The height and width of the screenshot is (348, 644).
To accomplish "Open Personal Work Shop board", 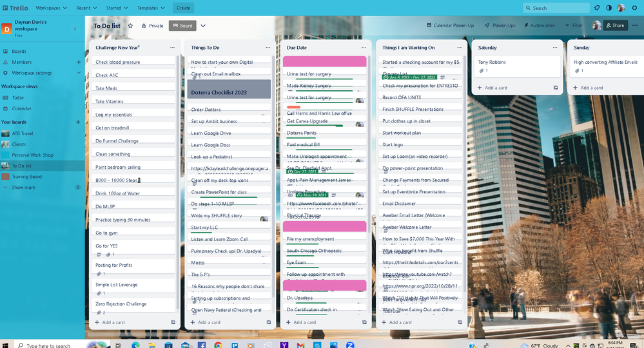I will click(x=32, y=155).
